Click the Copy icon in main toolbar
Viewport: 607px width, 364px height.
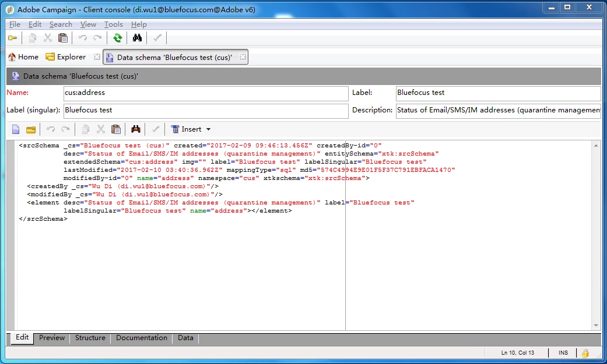[33, 38]
